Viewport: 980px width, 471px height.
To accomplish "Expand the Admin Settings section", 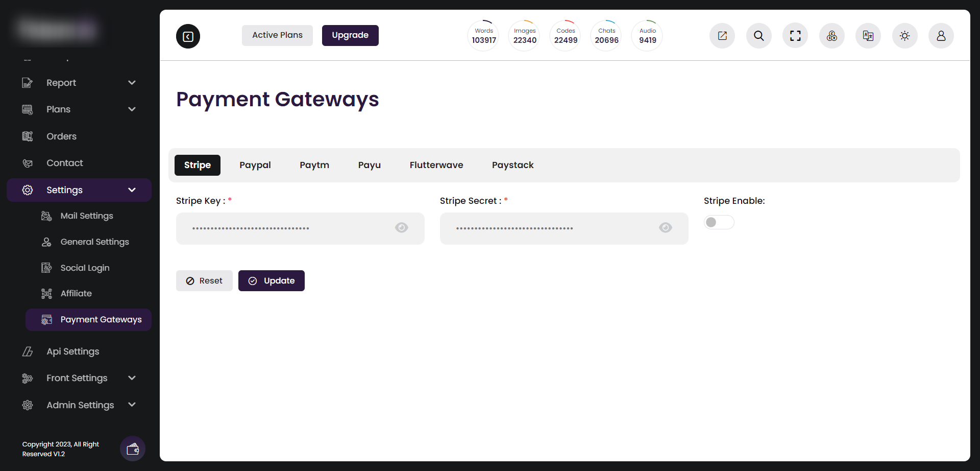I will tap(132, 405).
